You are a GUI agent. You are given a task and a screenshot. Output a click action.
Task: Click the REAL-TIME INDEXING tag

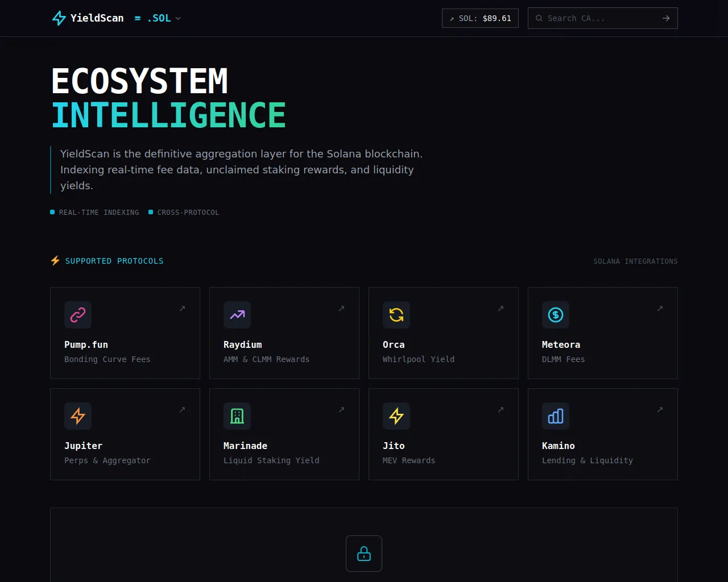click(x=94, y=212)
